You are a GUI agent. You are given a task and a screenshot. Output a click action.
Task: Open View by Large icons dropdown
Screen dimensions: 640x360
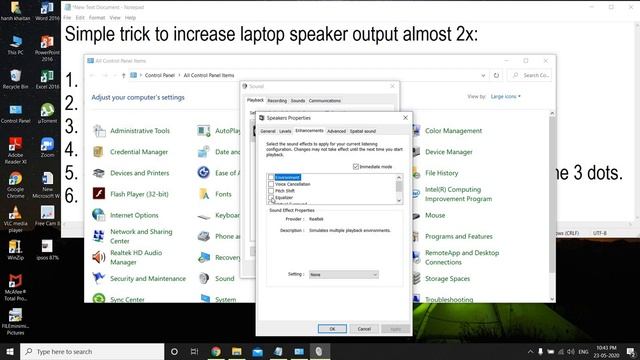(506, 97)
